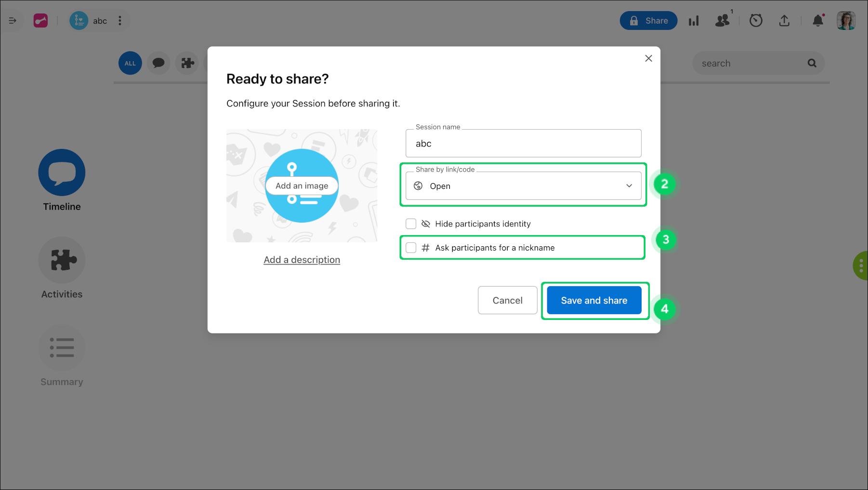Open the Timeline view
868x490 pixels.
(x=62, y=180)
